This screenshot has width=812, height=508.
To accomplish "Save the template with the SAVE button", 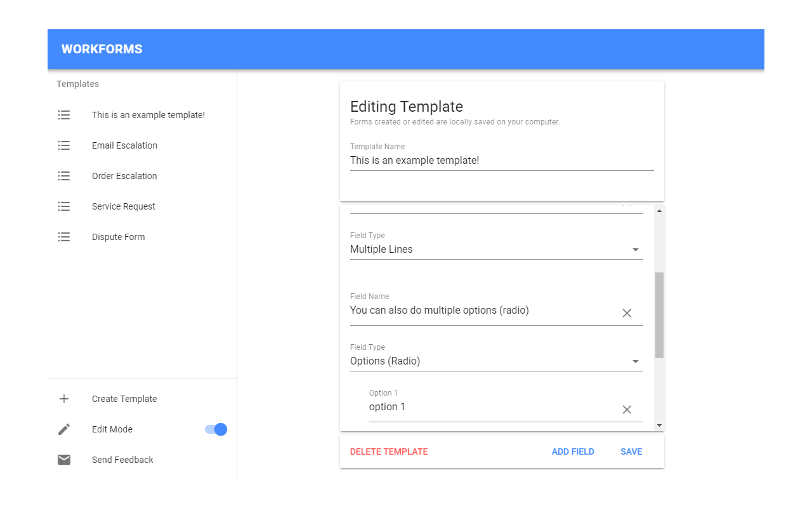I will (631, 451).
